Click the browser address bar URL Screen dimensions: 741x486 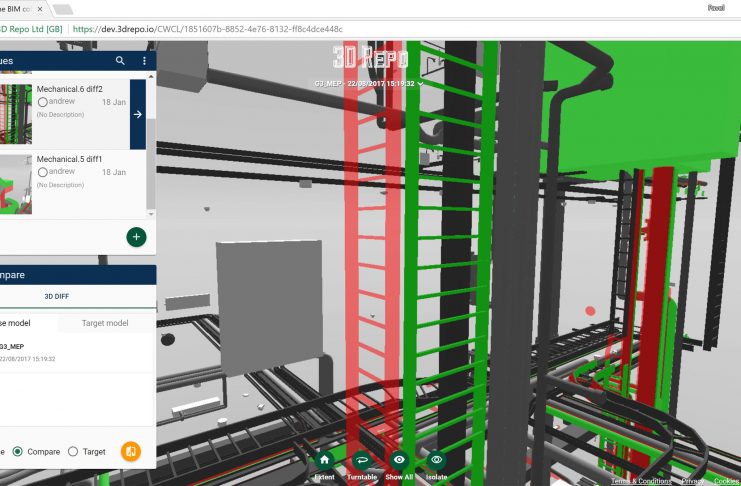(220, 29)
